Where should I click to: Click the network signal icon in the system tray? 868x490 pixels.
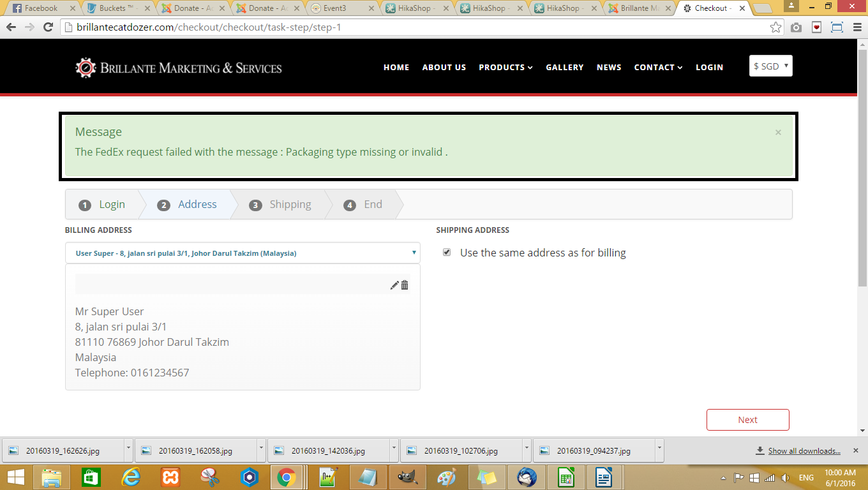(x=770, y=478)
